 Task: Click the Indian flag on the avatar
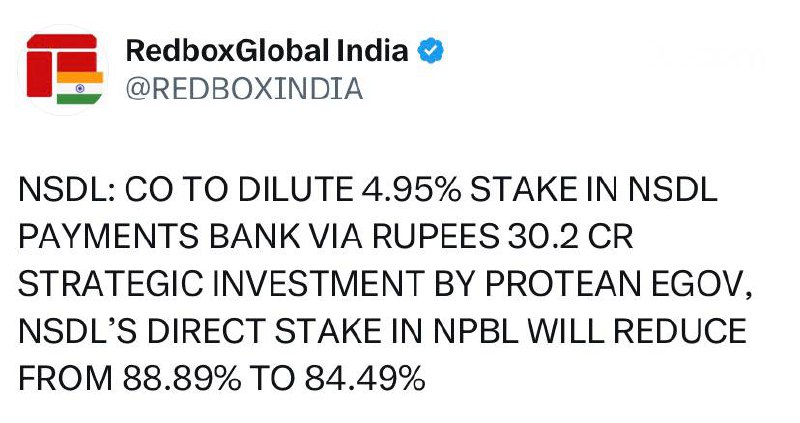click(x=73, y=88)
